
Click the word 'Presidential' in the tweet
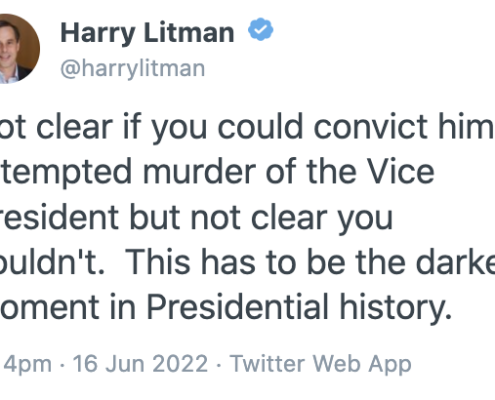pos(238,307)
